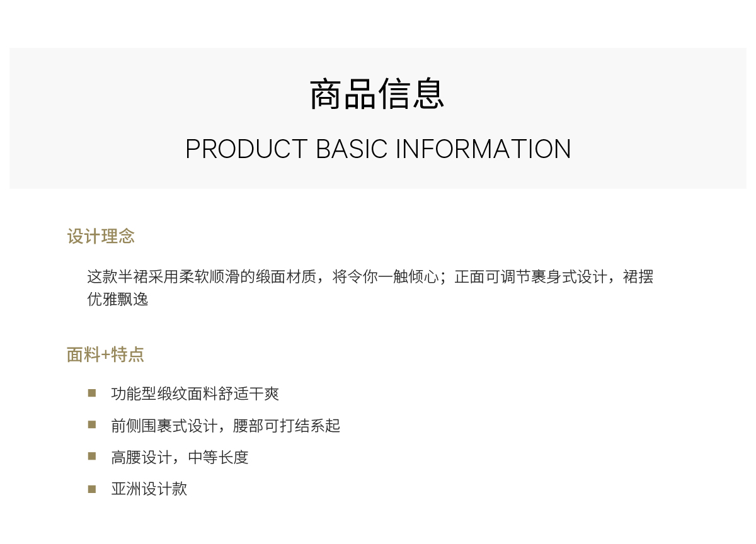The height and width of the screenshot is (544, 756).
Task: Click the text 功能型缎纹面料舒适干爽
Action: [x=195, y=394]
